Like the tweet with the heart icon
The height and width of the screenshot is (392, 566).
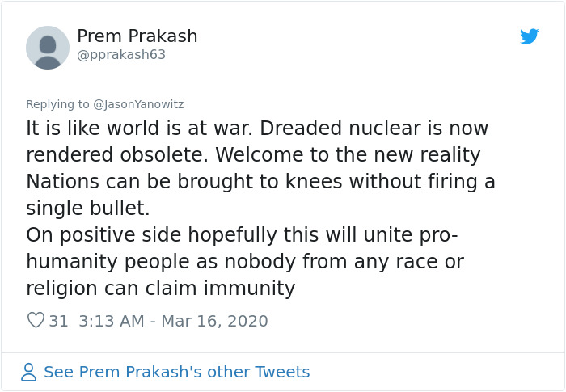[36, 321]
